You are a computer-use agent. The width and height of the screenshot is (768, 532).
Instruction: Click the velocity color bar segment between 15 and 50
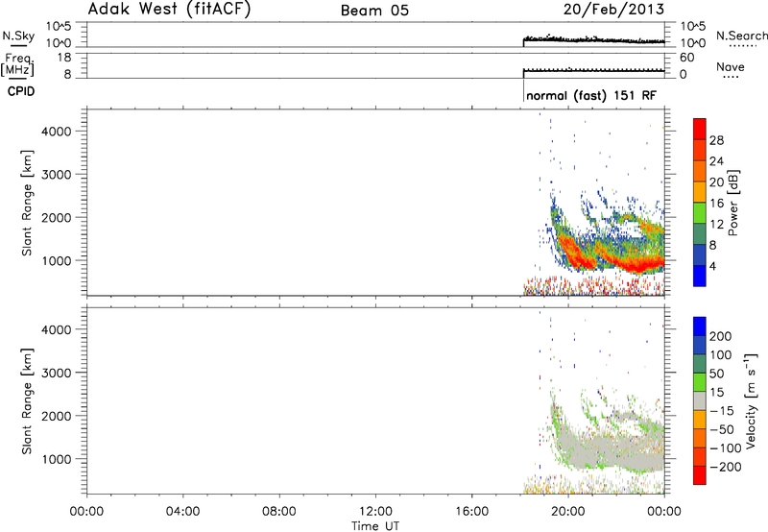pyautogui.click(x=700, y=382)
